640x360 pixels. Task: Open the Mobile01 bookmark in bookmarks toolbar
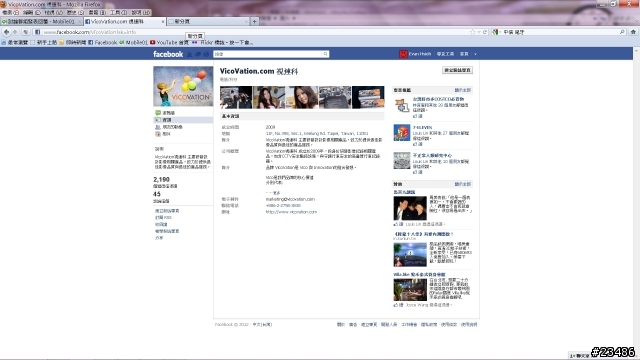pyautogui.click(x=133, y=42)
